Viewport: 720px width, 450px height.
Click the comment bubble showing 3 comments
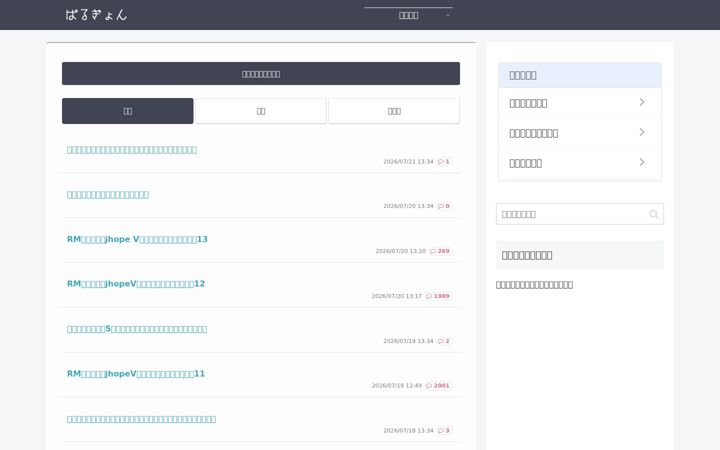[444, 431]
